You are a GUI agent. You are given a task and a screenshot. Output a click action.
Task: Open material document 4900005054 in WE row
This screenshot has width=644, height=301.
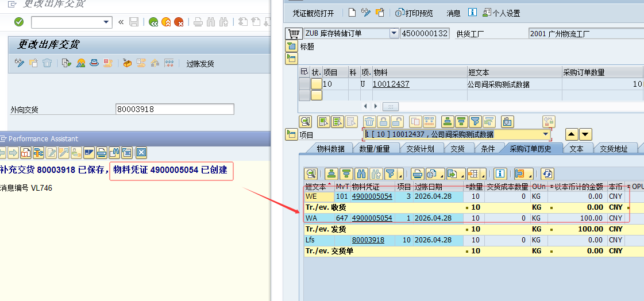372,196
